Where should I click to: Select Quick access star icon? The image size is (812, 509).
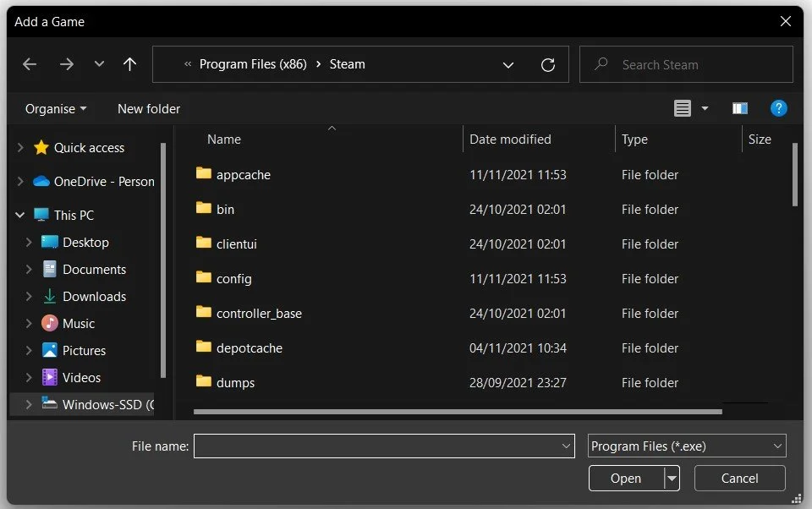(x=41, y=148)
